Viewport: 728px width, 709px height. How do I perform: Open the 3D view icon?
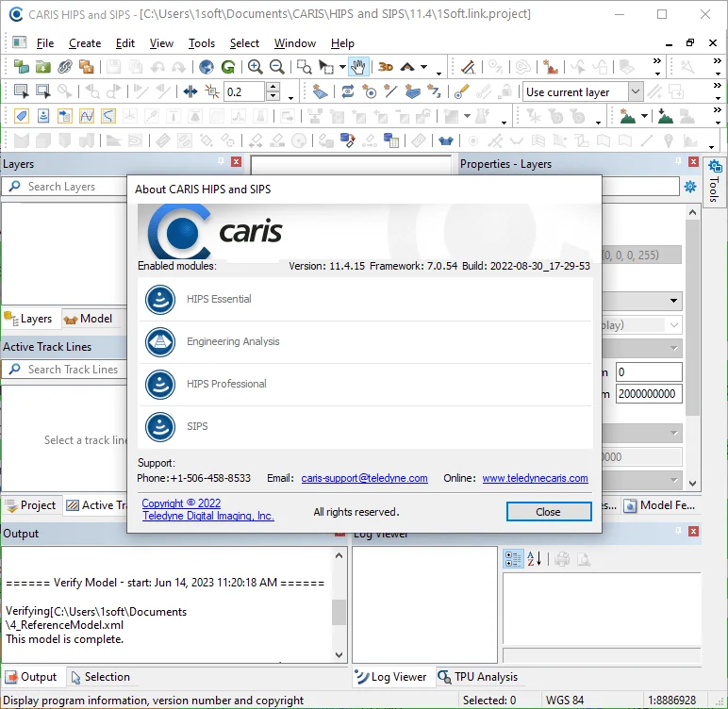click(386, 67)
